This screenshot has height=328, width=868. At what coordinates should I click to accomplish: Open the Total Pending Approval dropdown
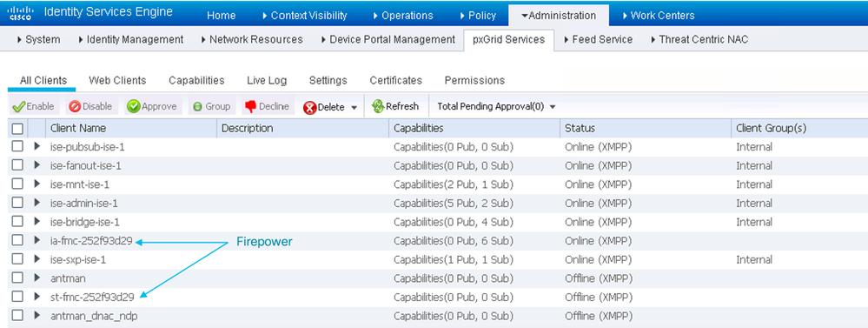coord(496,106)
